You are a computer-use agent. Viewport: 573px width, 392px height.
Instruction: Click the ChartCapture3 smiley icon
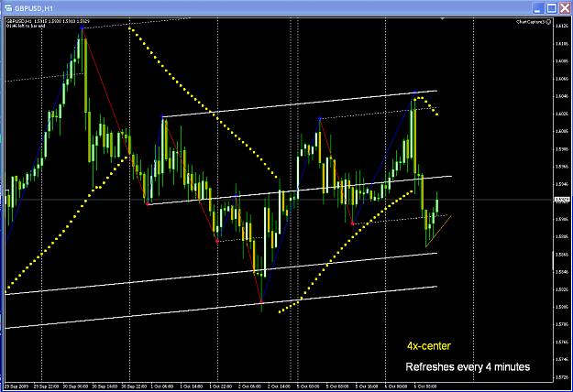coord(548,22)
